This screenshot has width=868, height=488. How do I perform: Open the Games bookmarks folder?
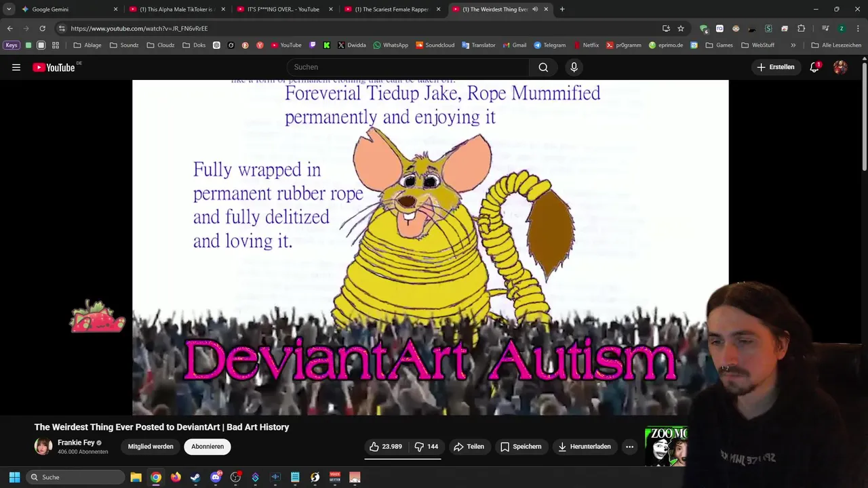[x=719, y=45]
